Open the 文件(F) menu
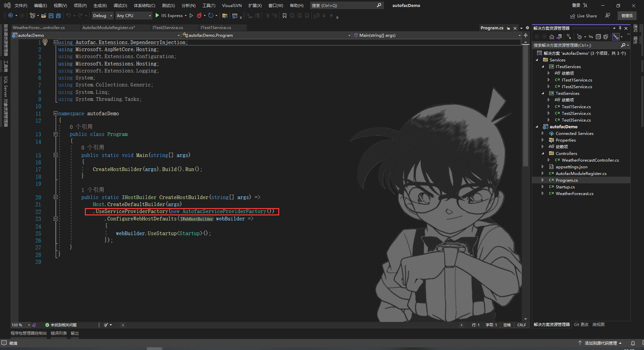Screen dimensions: 644x350 (x=21, y=5)
